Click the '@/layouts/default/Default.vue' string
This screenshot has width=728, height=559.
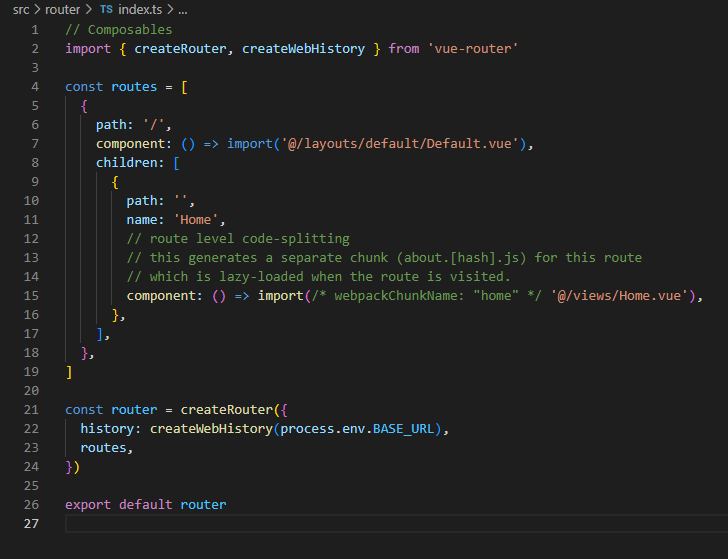(x=399, y=144)
